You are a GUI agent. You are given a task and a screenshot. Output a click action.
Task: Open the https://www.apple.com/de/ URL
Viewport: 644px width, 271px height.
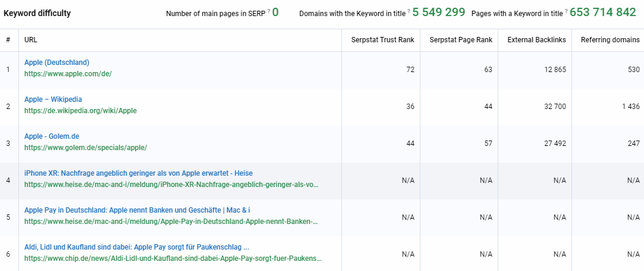click(x=68, y=74)
